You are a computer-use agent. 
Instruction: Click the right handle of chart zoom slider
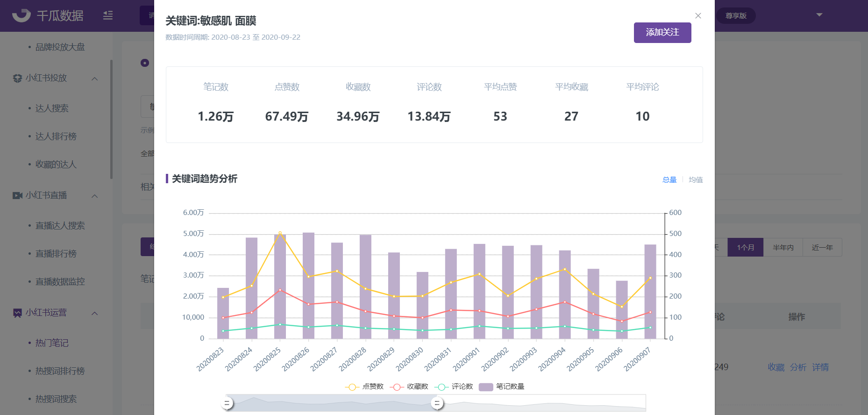[x=437, y=403]
